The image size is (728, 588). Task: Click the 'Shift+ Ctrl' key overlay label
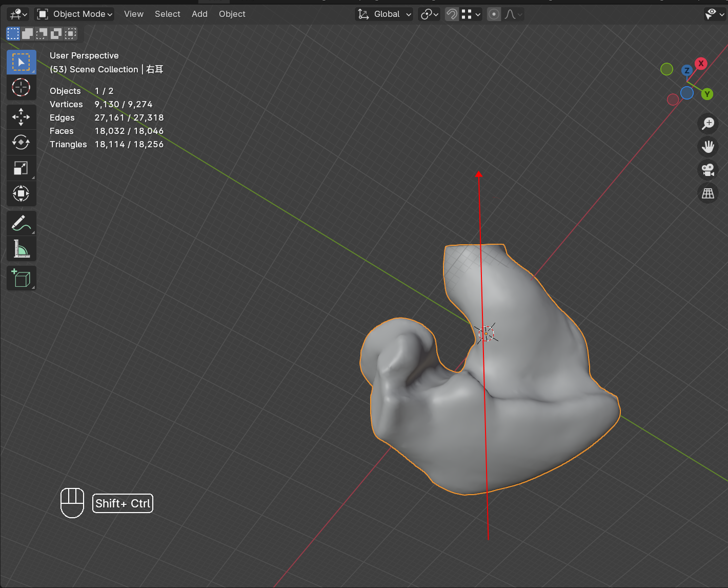(x=123, y=503)
